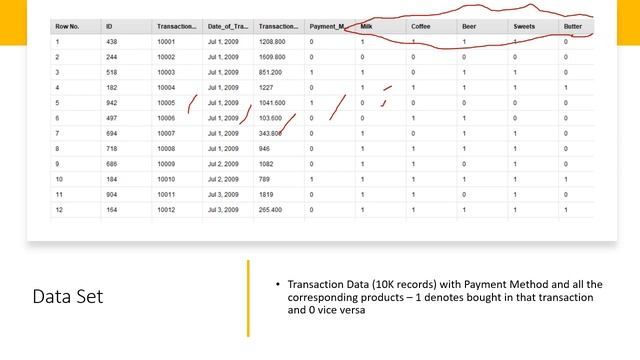Select Sweets value in row 12

[515, 210]
